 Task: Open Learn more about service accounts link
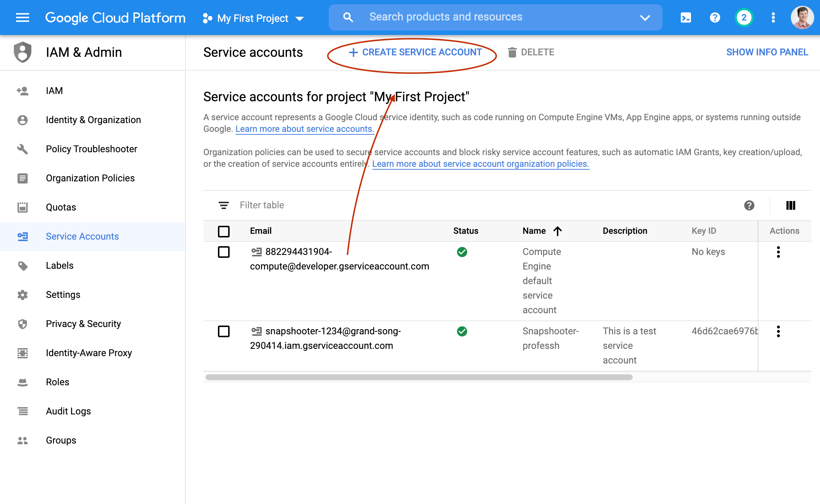(305, 129)
